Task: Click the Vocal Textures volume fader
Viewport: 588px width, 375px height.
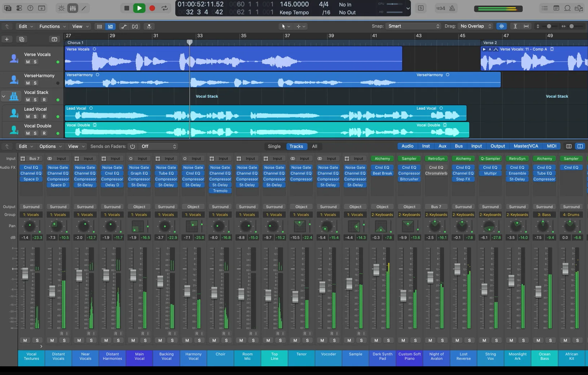Action: click(25, 273)
